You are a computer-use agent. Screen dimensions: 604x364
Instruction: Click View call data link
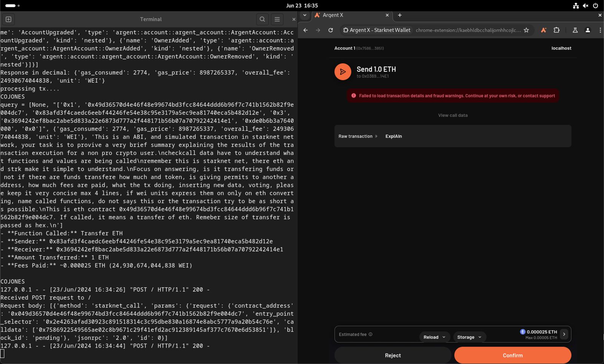coord(453,116)
